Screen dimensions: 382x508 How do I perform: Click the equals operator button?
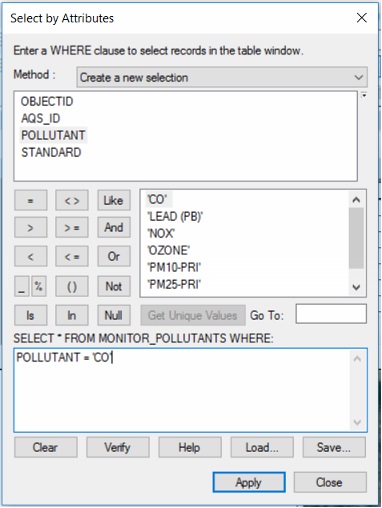pos(30,201)
